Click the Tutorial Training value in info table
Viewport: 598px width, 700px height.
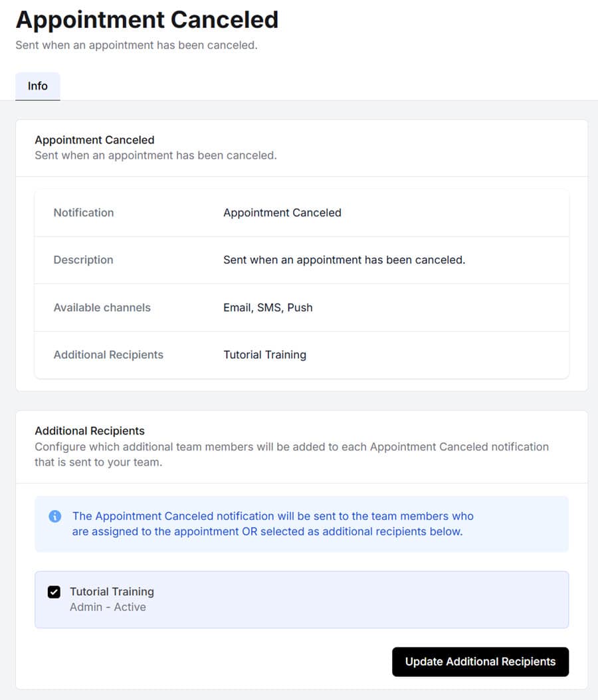264,355
